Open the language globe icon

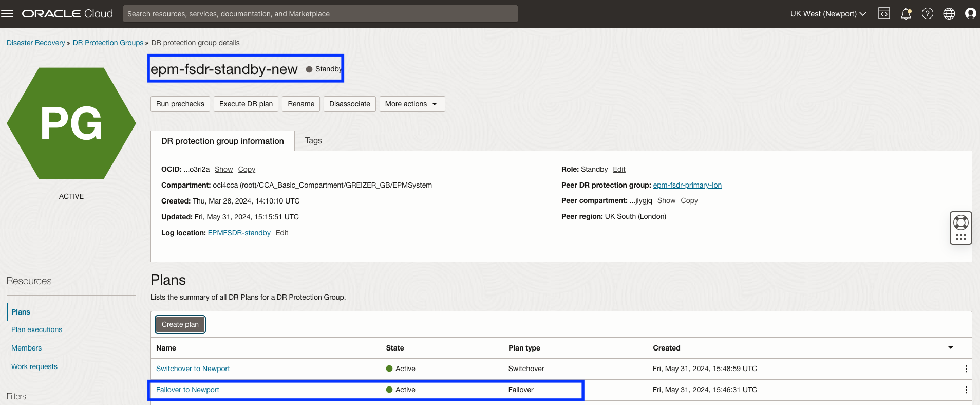949,14
